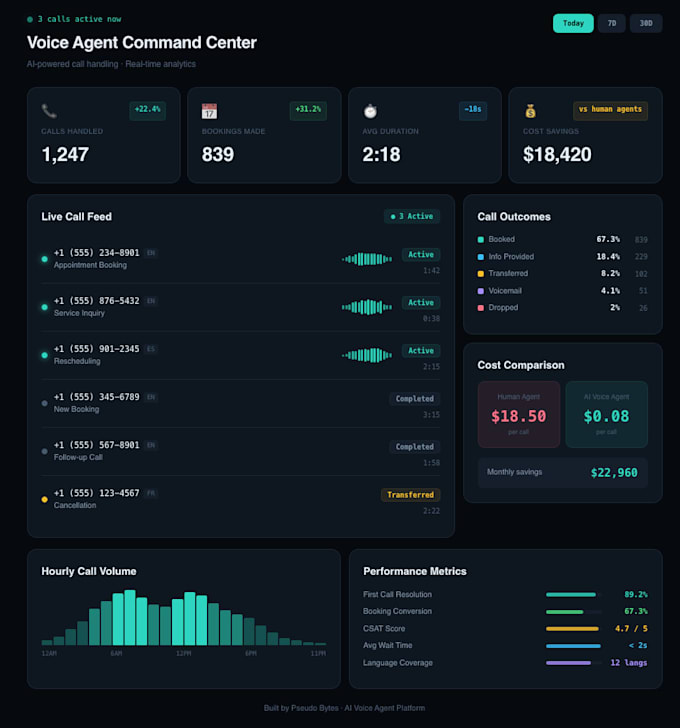
Task: Click the 2:18 average duration value
Action: click(381, 155)
